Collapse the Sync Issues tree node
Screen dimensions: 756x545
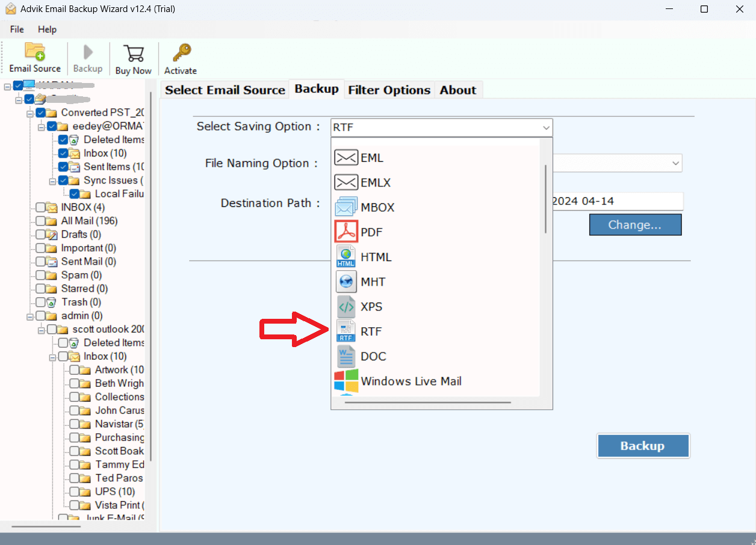(53, 180)
